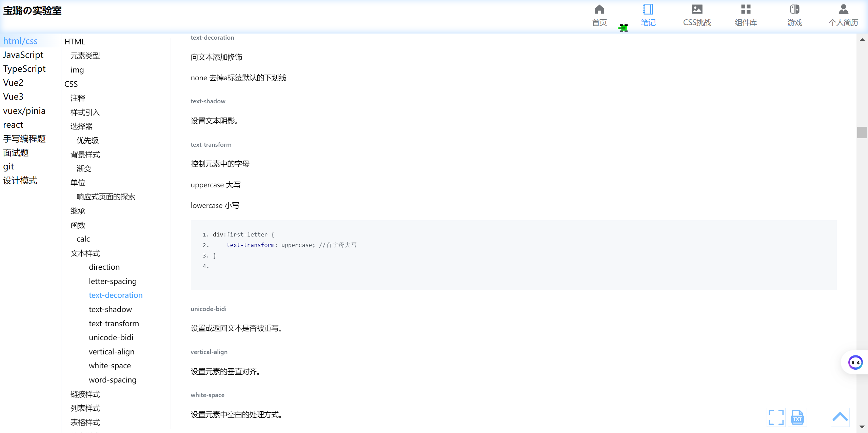Click the scrollbar down arrow
This screenshot has width=868, height=433.
click(862, 427)
